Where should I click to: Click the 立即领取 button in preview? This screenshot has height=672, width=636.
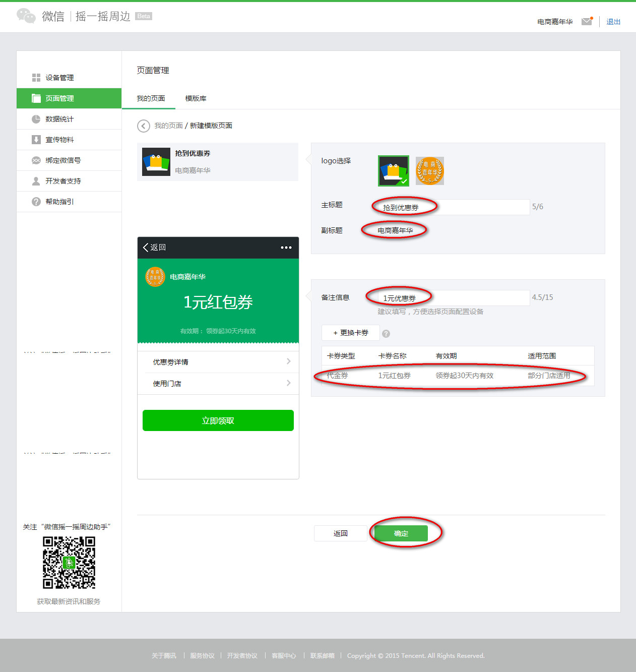click(x=218, y=420)
